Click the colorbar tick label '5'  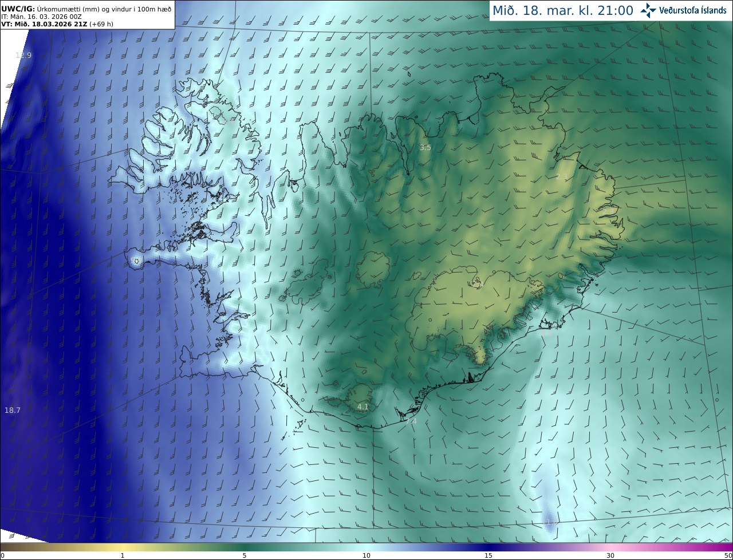pos(245,555)
